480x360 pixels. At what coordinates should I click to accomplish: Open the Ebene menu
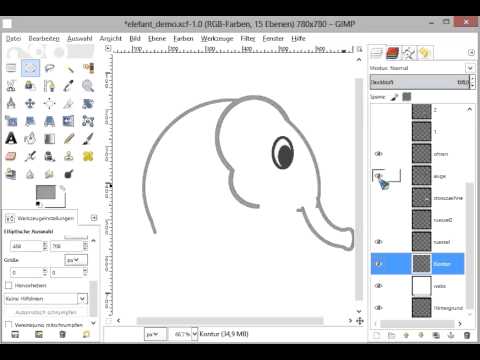coord(157,39)
